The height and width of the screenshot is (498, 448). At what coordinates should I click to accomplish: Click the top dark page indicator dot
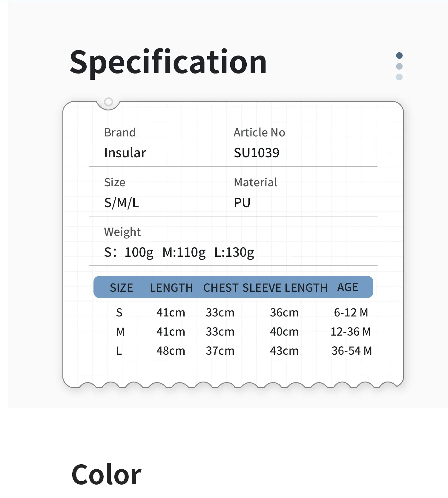coord(399,56)
